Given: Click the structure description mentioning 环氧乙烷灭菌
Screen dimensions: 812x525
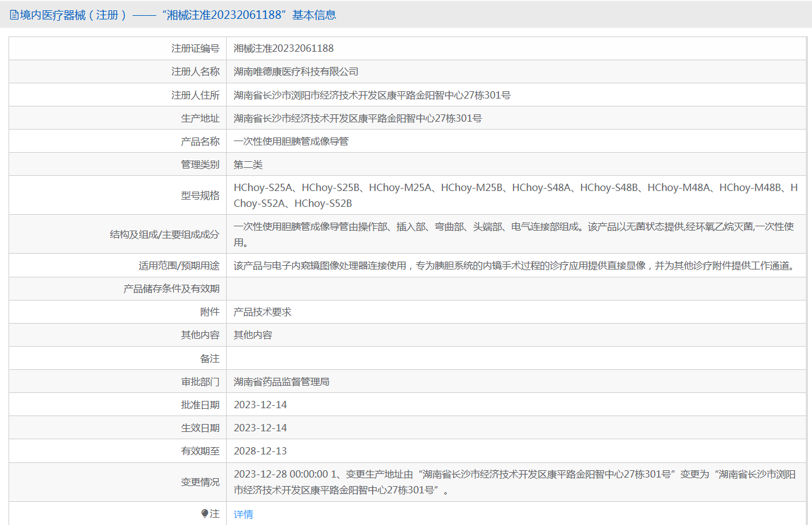Looking at the screenshot, I should (x=514, y=235).
